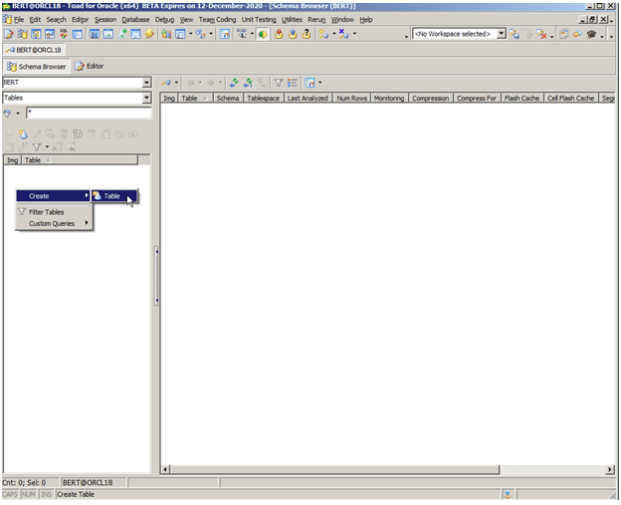Click the Create Table icon in left pane toolbar
The width and height of the screenshot is (621, 505).
23,134
